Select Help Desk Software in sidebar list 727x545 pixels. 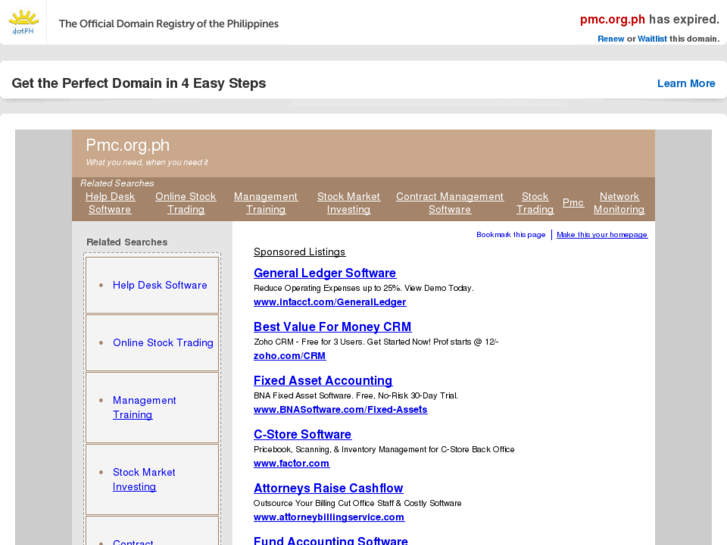coord(159,285)
